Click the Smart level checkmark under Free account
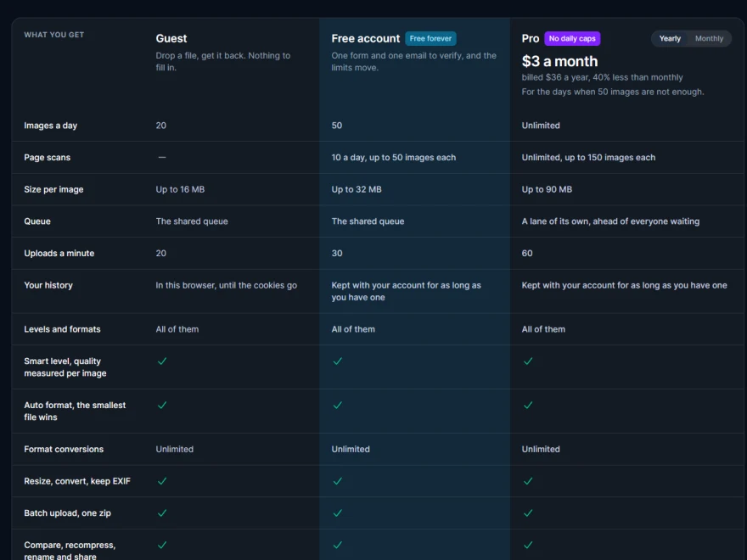The image size is (747, 560). tap(337, 361)
